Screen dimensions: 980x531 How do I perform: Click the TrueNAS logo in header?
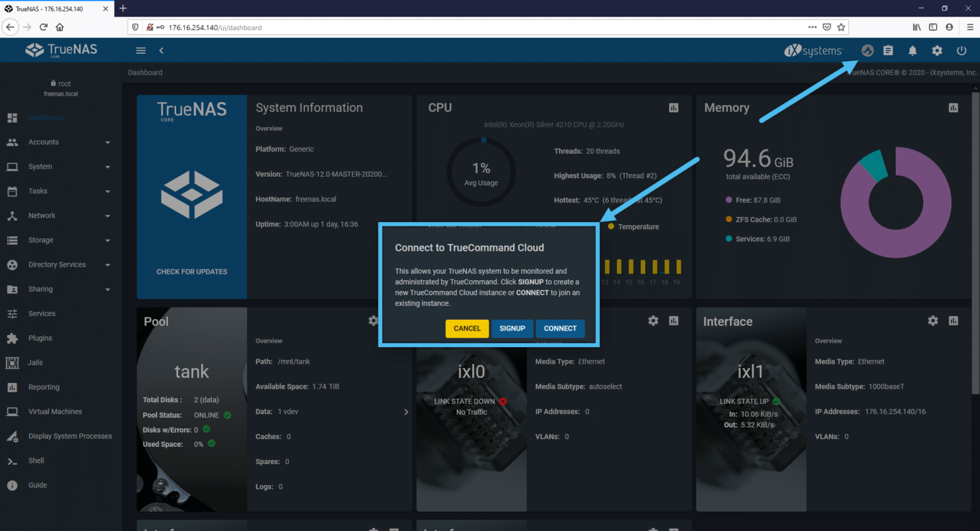[61, 50]
